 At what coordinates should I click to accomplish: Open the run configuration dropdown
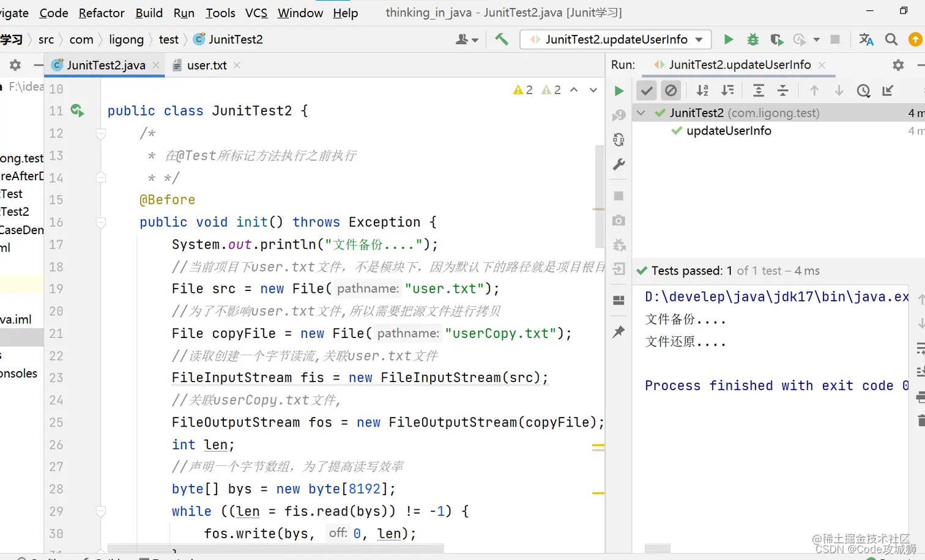coord(615,39)
